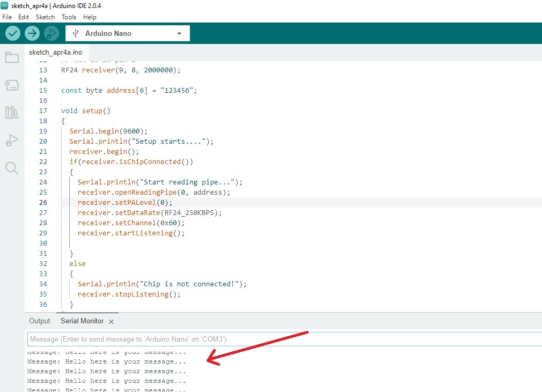This screenshot has height=392, width=542.
Task: Click line number 13 in the gutter
Action: click(43, 70)
